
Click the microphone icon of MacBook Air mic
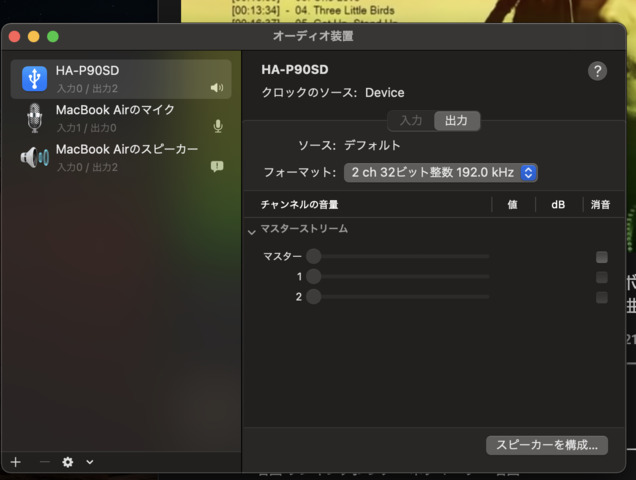click(35, 118)
